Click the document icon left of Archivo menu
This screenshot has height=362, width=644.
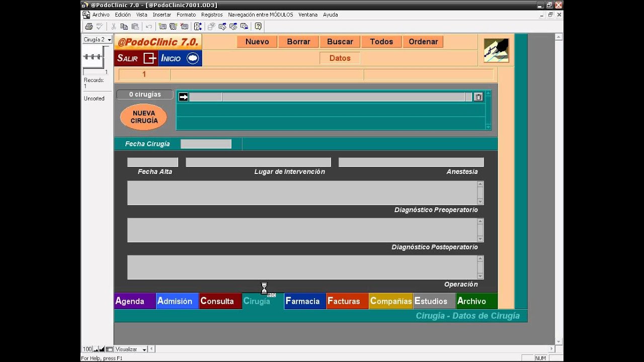86,15
